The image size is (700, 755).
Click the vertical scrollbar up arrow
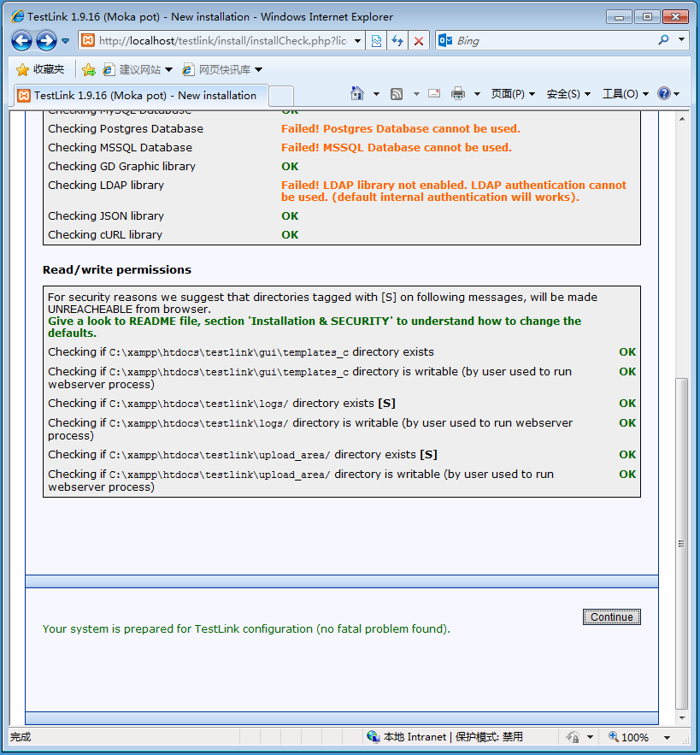pos(682,119)
